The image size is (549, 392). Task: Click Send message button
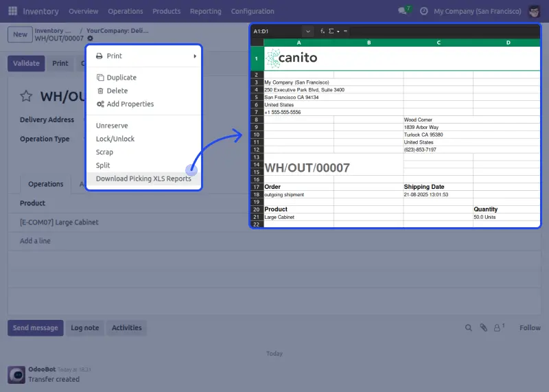click(x=36, y=328)
